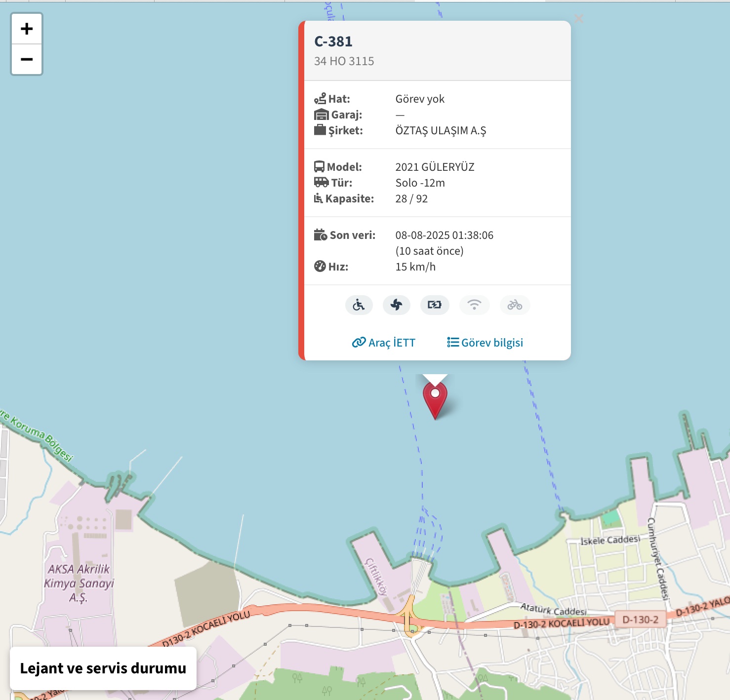Click the C-381 vehicle title
The image size is (730, 700).
point(333,41)
